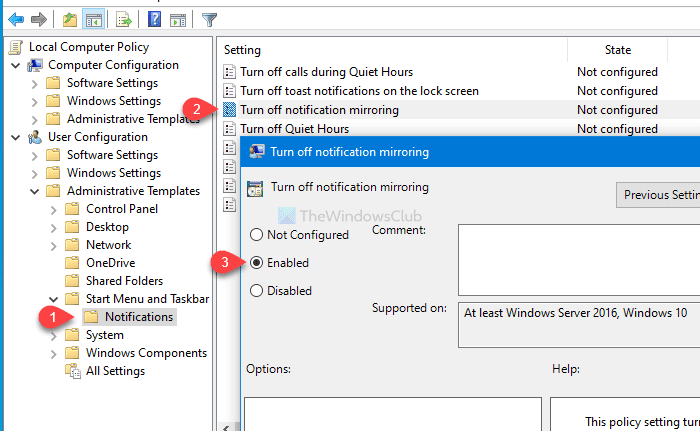Select the Disabled radio button
The image size is (700, 431).
pyautogui.click(x=256, y=291)
